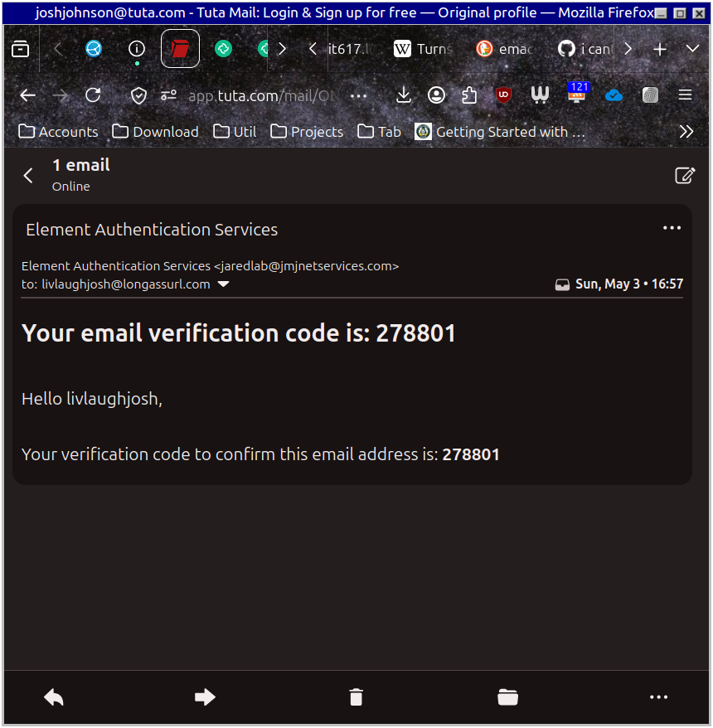The height and width of the screenshot is (728, 713).
Task: Click the W extension icon
Action: click(540, 95)
